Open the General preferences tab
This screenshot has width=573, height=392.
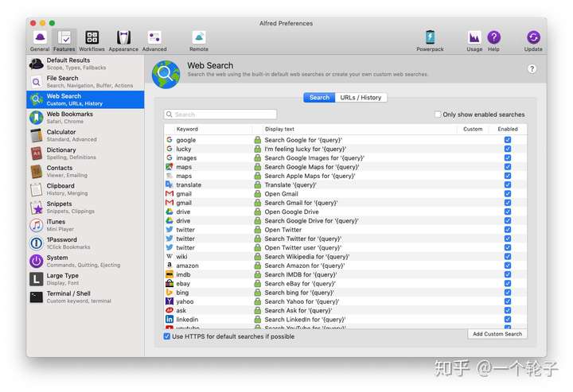(40, 41)
